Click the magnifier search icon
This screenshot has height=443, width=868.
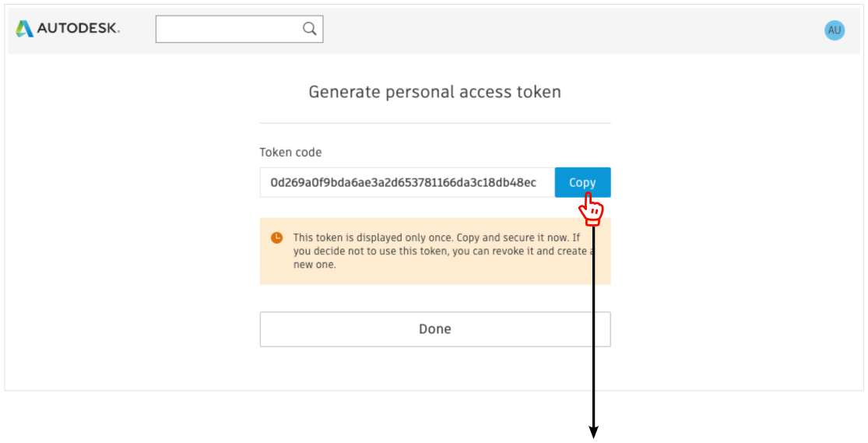[x=309, y=29]
